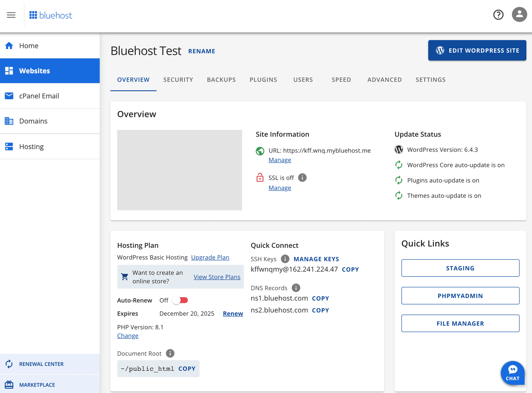Click the WordPress version logo icon
Image resolution: width=532 pixels, height=393 pixels.
pos(399,150)
